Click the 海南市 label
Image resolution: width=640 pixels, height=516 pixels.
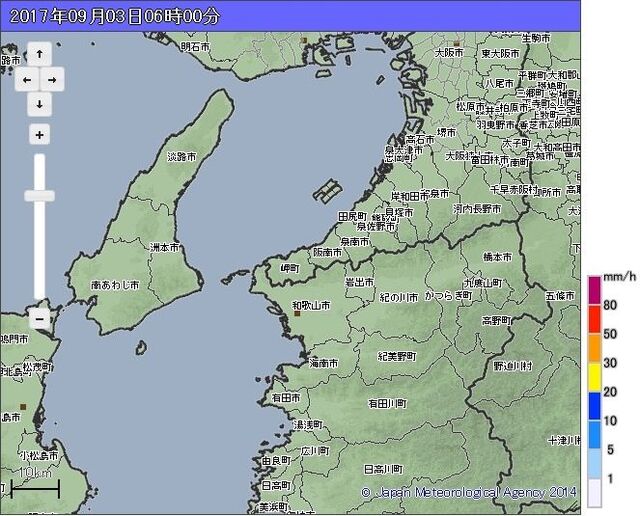point(323,363)
